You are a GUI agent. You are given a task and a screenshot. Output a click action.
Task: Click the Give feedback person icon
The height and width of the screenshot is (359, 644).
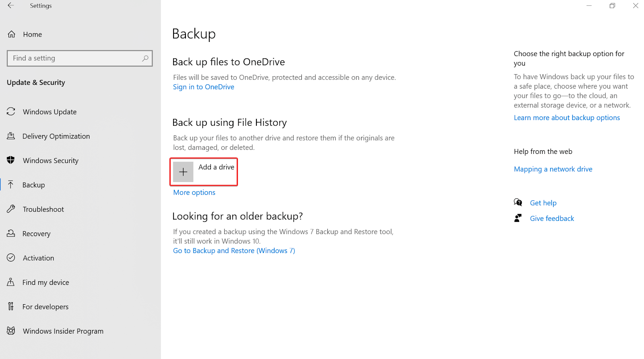[518, 218]
